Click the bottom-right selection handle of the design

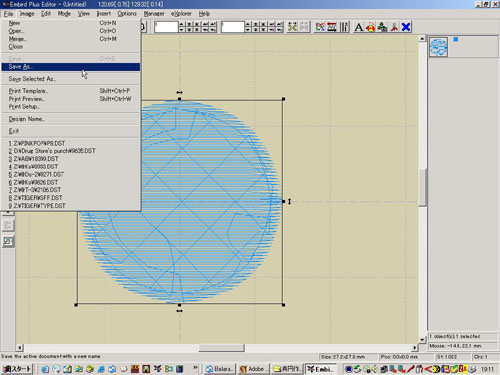click(x=283, y=305)
